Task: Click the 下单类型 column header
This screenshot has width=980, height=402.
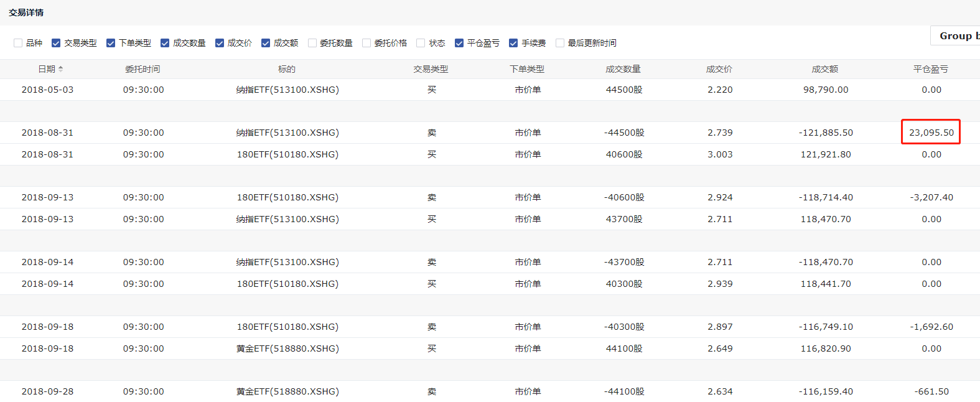Action: pyautogui.click(x=527, y=69)
